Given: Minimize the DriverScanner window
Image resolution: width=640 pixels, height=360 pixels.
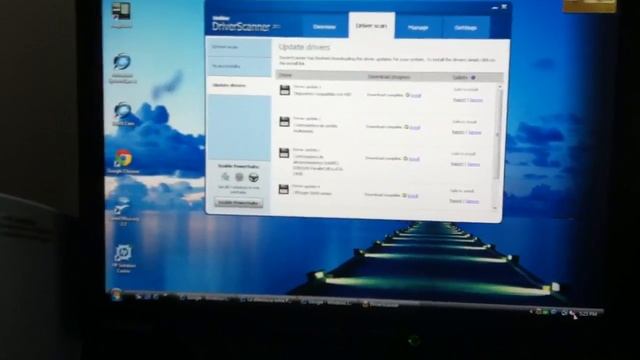Looking at the screenshot, I should pyautogui.click(x=495, y=7).
